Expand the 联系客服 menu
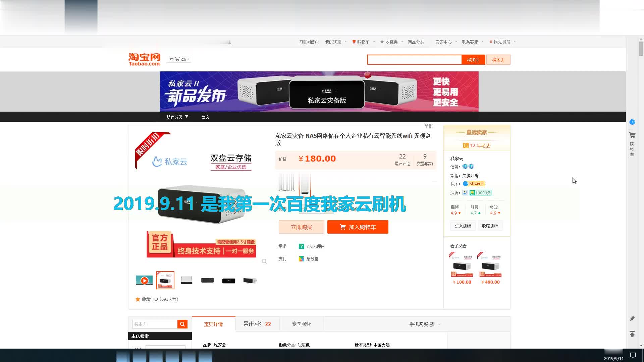 (472, 42)
